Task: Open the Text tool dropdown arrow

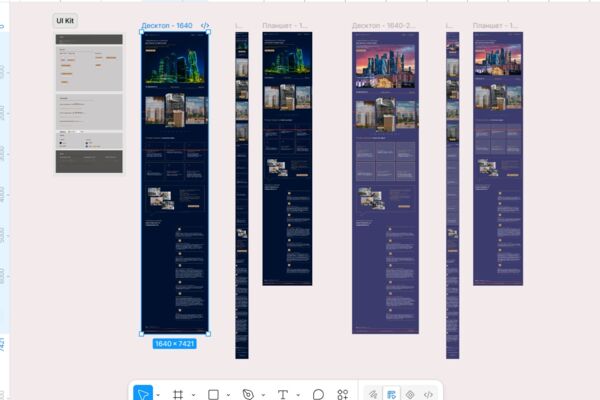Action: point(298,395)
